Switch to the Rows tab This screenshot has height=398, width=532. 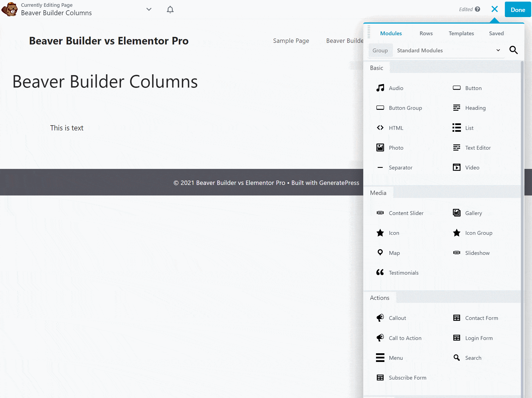coord(426,33)
